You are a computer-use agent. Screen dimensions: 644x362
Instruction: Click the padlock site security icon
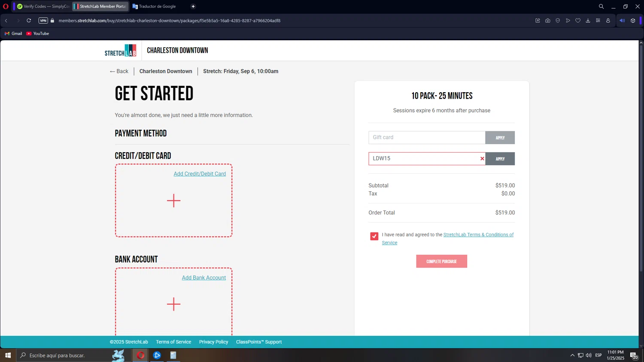(x=52, y=21)
